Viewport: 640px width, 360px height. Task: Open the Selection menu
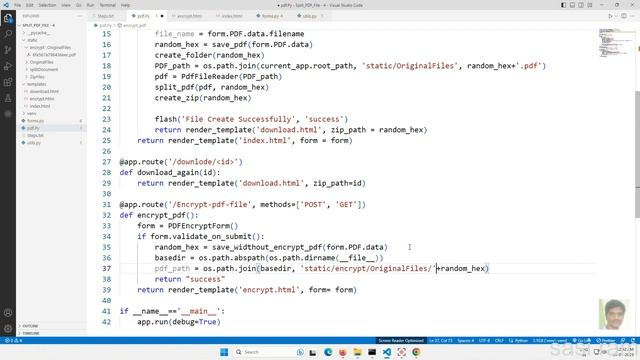47,5
